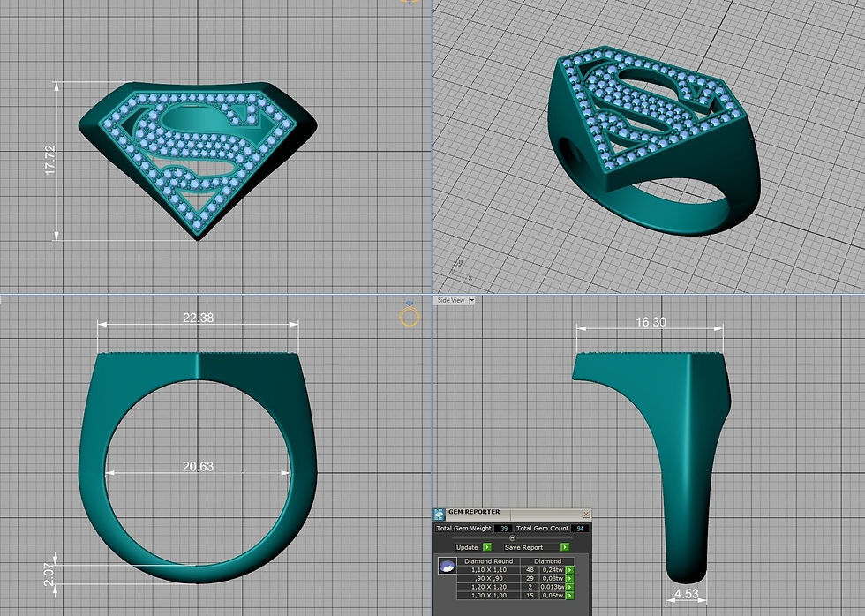This screenshot has height=616, width=865.
Task: Select the Diamond material column header
Action: (548, 561)
